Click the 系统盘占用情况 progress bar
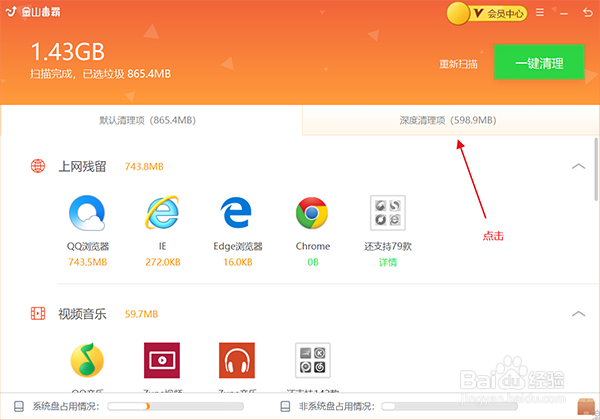This screenshot has width=600, height=420. [176, 406]
